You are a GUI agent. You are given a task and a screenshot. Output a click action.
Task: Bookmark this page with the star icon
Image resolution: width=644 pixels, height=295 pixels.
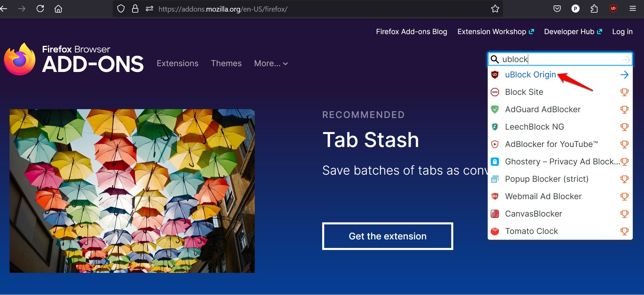pos(495,9)
